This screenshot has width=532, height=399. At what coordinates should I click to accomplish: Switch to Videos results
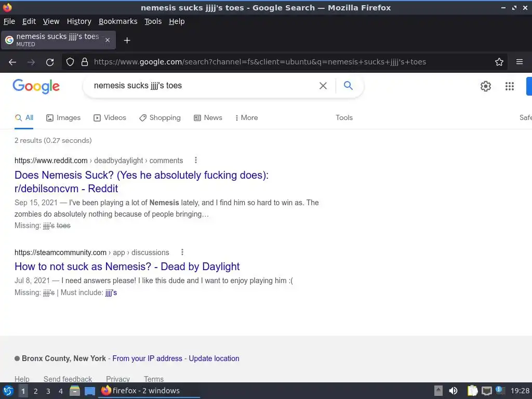click(110, 118)
